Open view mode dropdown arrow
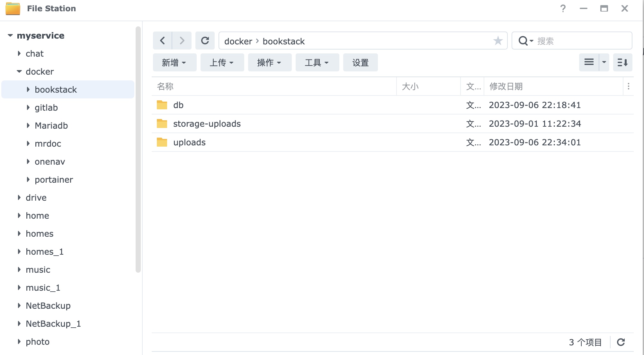 pyautogui.click(x=604, y=62)
